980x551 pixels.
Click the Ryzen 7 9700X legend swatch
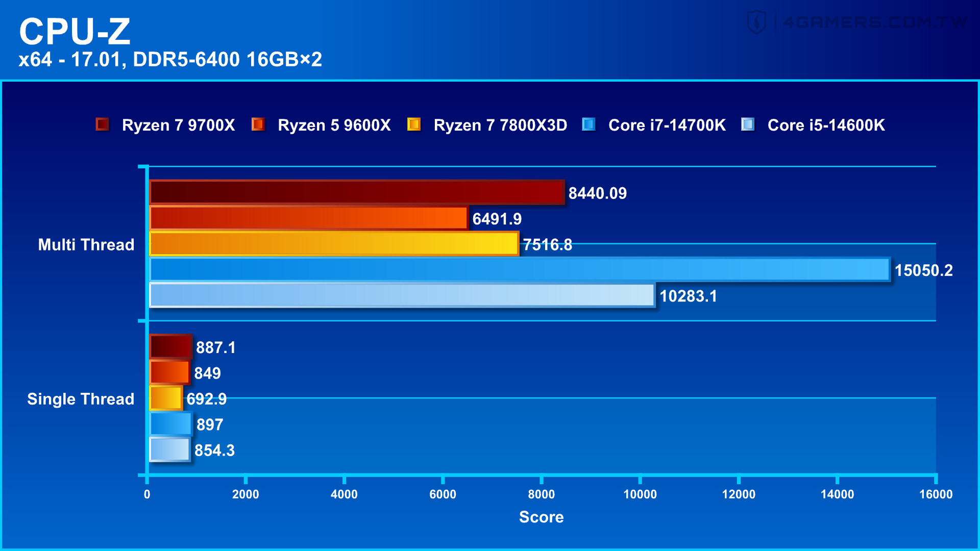pos(102,124)
